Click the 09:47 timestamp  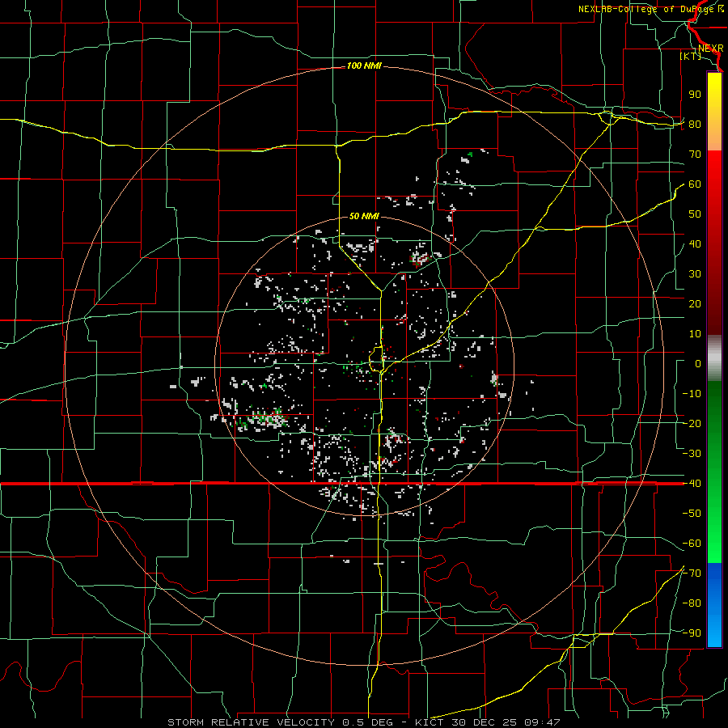pos(542,722)
